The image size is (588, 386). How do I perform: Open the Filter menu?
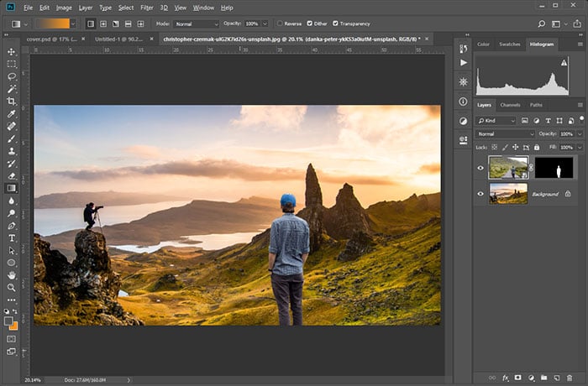point(147,8)
